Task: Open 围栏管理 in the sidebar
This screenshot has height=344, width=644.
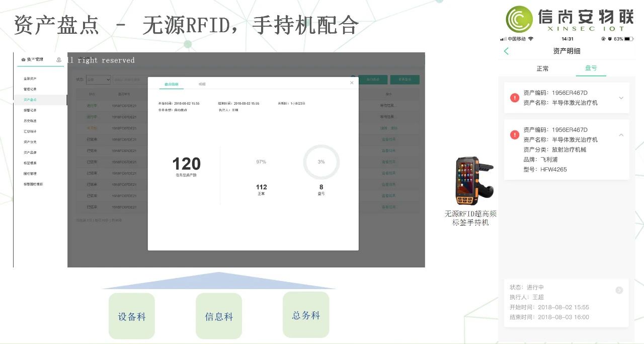Action: click(30, 174)
